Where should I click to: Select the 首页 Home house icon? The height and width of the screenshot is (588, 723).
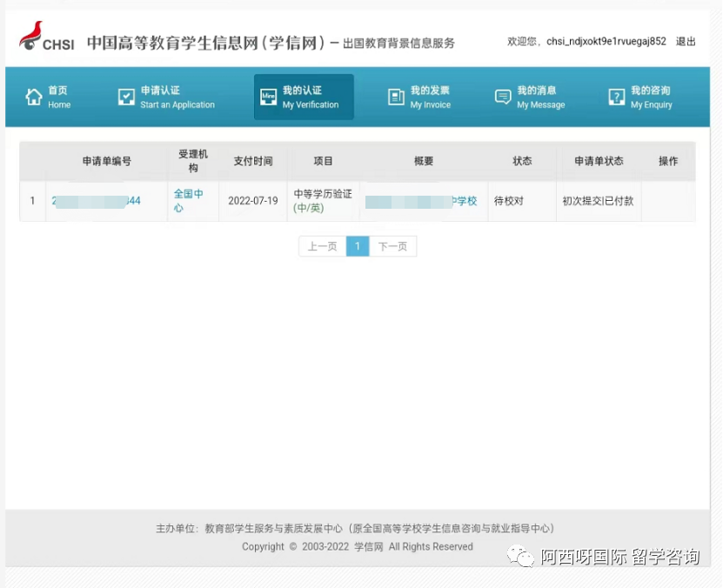32,97
